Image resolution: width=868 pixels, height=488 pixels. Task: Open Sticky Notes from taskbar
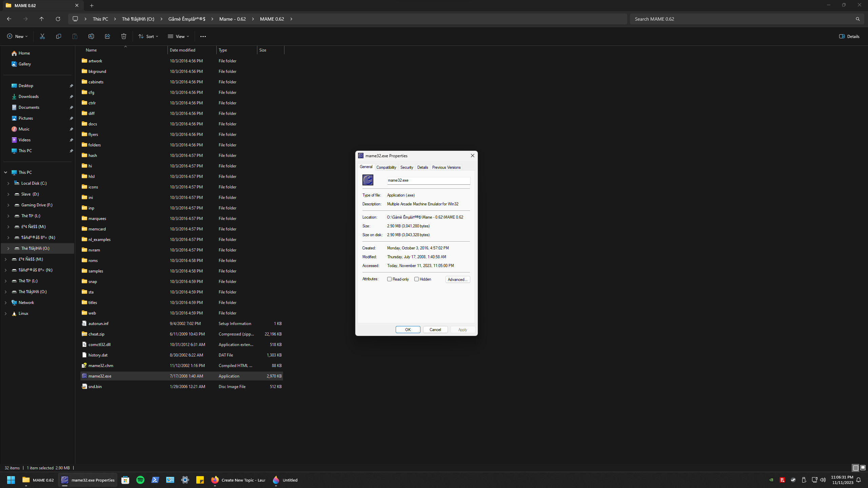200,480
